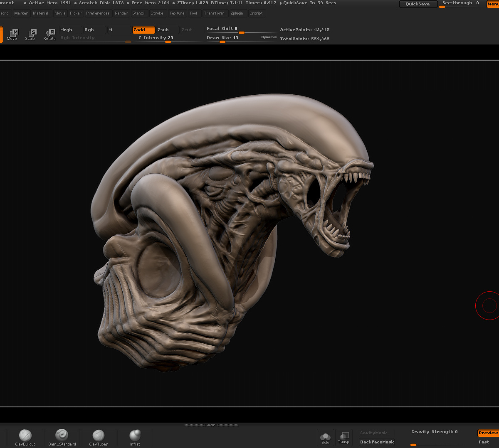Adjust the Z Intensity slider
Image resolution: width=499 pixels, height=448 pixels.
coord(168,38)
